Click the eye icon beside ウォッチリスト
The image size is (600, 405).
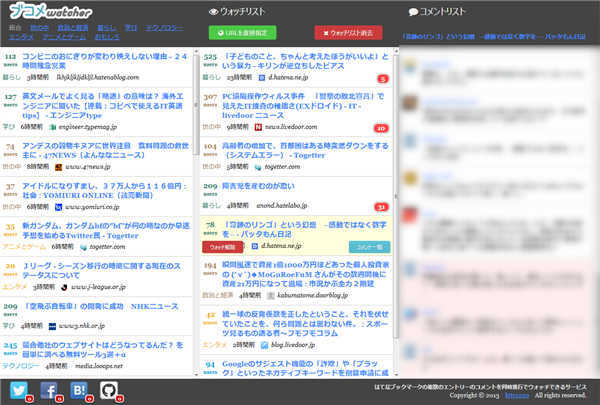coord(213,12)
